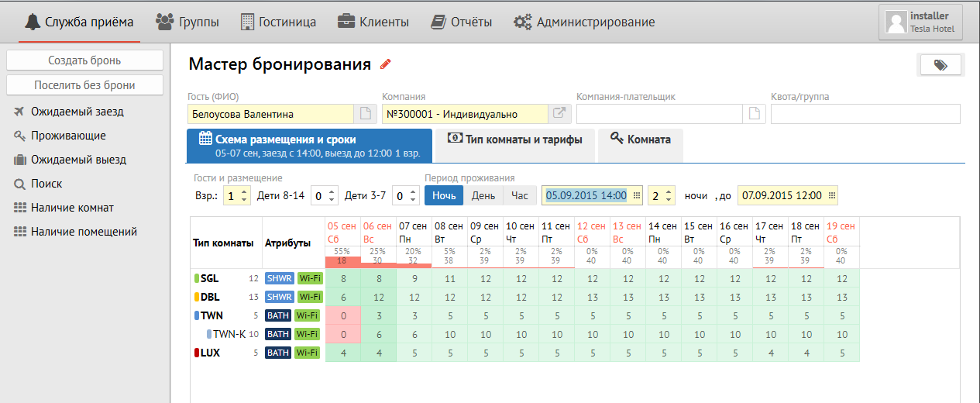Open Ожидаемый выезд in sidebar

[70, 160]
